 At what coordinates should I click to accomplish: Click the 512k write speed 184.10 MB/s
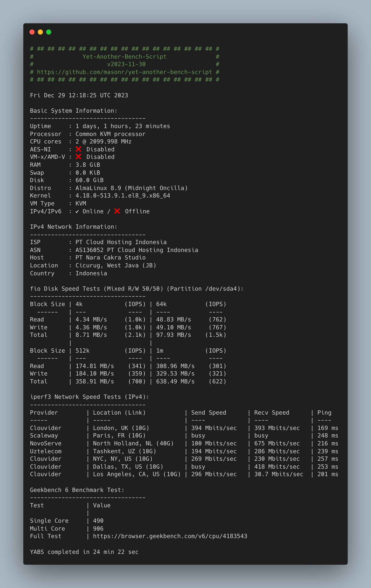click(95, 373)
